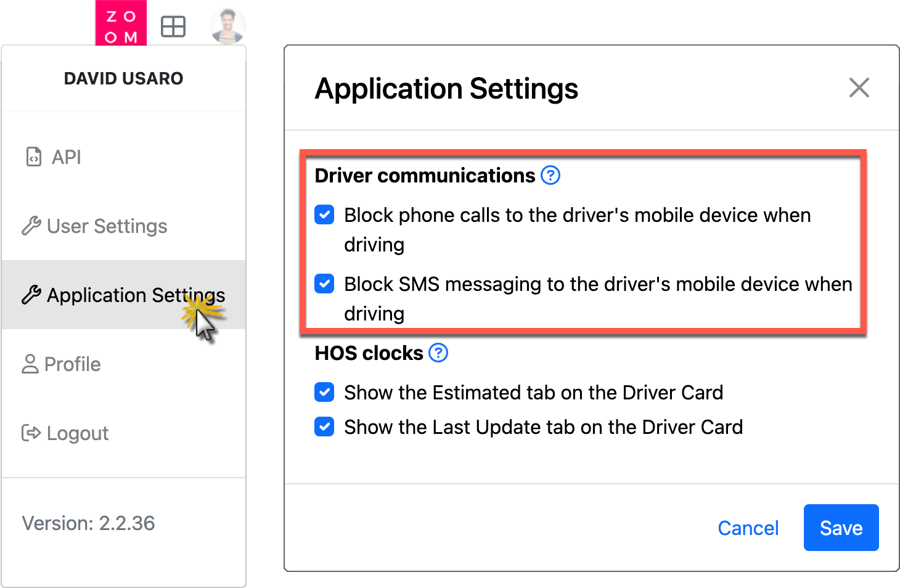The image size is (900, 588).
Task: Click the Logout arrow icon
Action: 31,433
